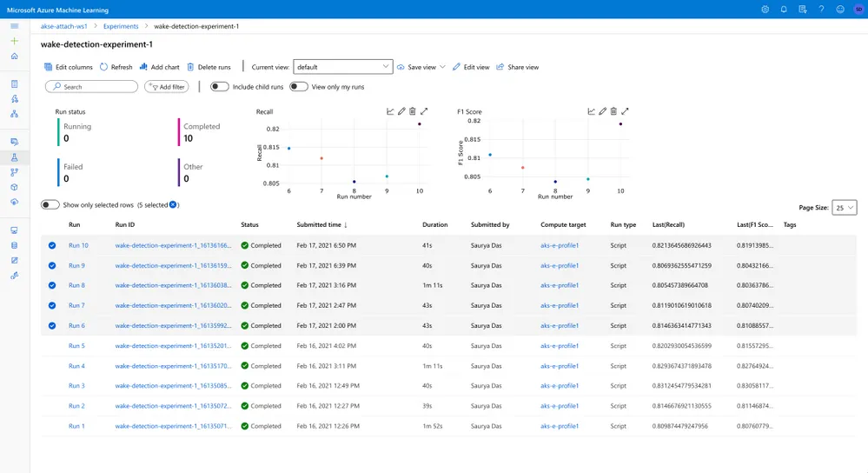This screenshot has height=473, width=868.
Task: Click the smiley face icon in top bar
Action: pyautogui.click(x=840, y=10)
